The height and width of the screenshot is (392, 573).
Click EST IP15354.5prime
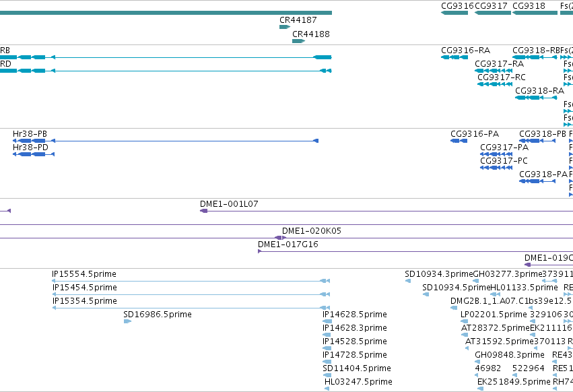coord(85,301)
